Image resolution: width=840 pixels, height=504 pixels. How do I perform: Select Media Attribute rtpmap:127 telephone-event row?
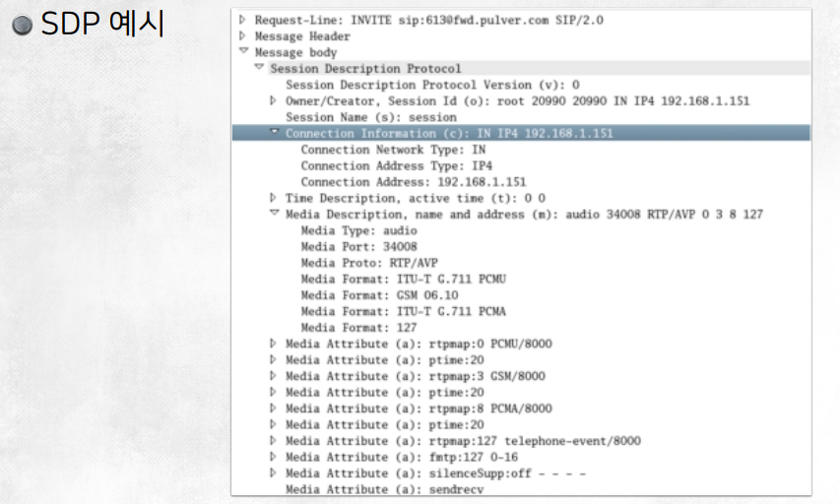click(x=463, y=441)
